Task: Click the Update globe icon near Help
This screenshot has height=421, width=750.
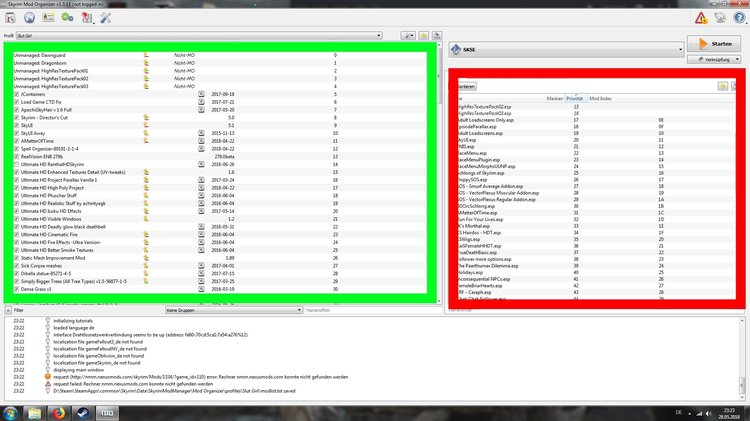Action: point(720,18)
